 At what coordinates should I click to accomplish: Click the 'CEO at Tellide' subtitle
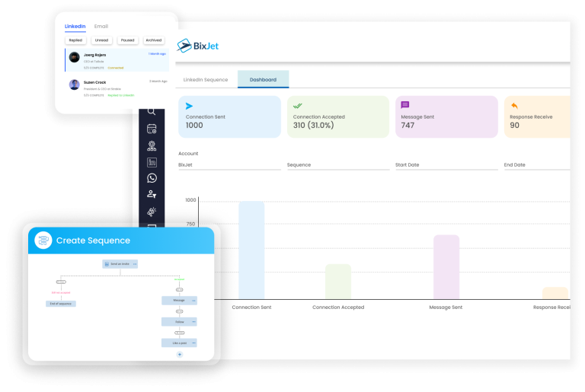tap(94, 62)
